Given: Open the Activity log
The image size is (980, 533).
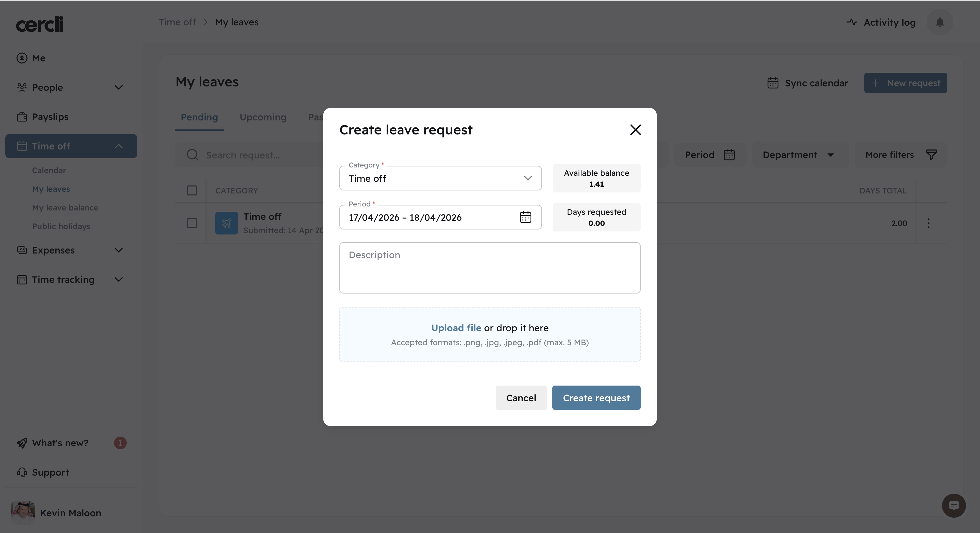Looking at the screenshot, I should click(881, 22).
